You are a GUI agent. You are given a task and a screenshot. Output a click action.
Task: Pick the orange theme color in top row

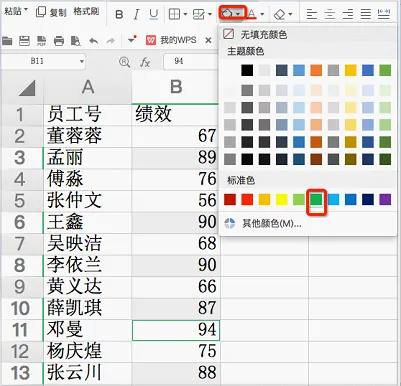click(x=316, y=70)
